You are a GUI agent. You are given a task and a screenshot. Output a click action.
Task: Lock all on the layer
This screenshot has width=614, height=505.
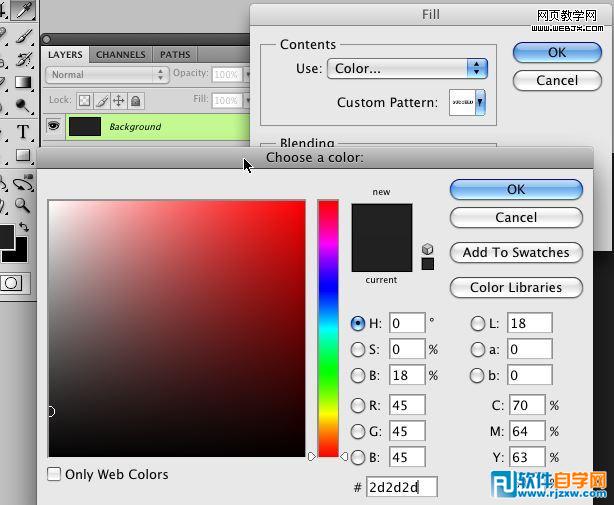[x=136, y=101]
